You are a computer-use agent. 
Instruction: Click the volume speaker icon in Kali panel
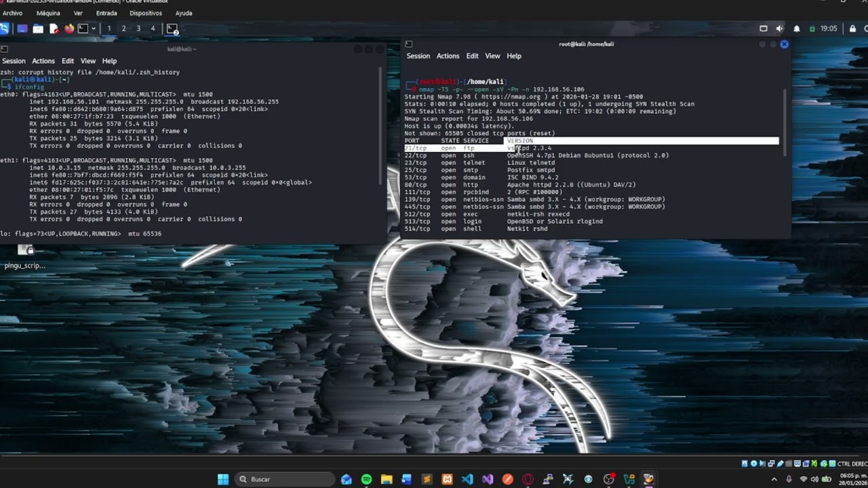780,28
